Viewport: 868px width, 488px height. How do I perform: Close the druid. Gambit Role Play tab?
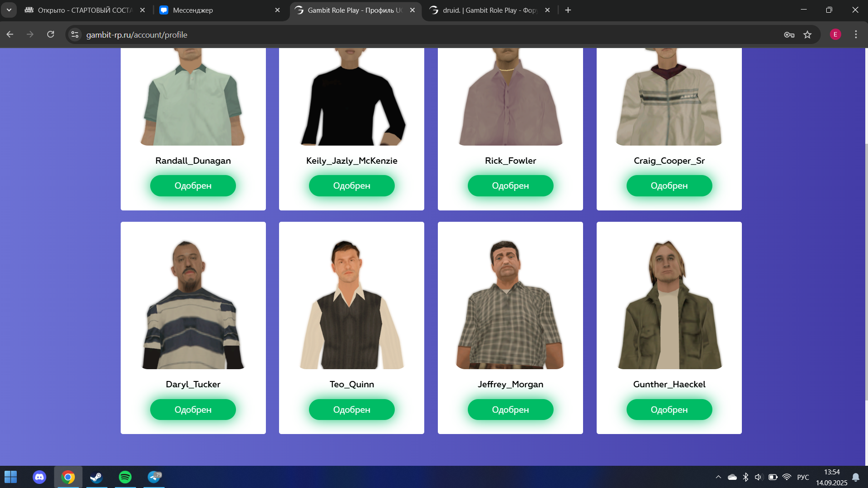(547, 10)
